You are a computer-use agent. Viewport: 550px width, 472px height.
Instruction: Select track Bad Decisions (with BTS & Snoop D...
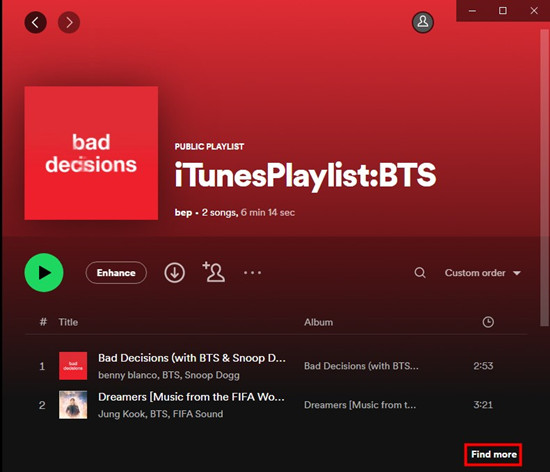coord(192,358)
